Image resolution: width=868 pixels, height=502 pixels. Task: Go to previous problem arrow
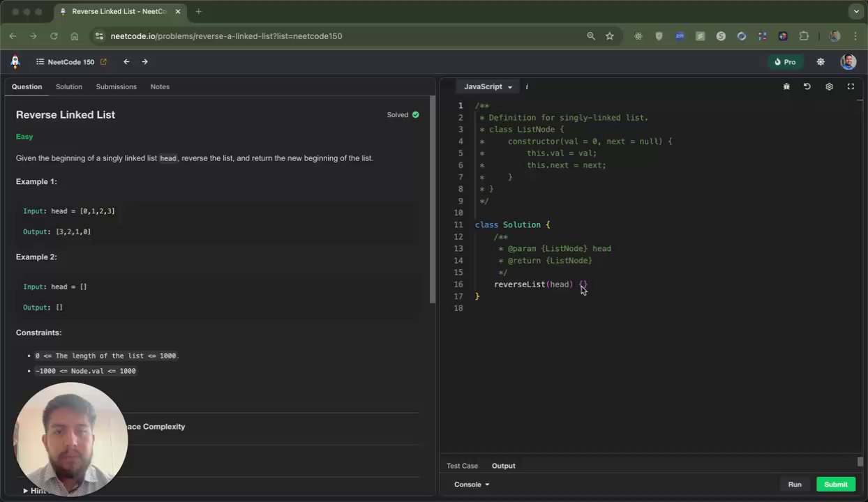pos(126,62)
